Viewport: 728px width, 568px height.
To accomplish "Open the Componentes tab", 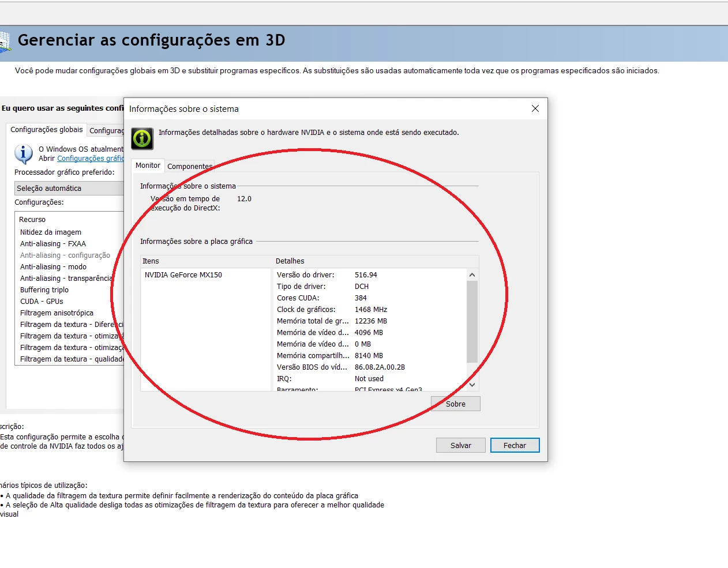I will tap(190, 166).
